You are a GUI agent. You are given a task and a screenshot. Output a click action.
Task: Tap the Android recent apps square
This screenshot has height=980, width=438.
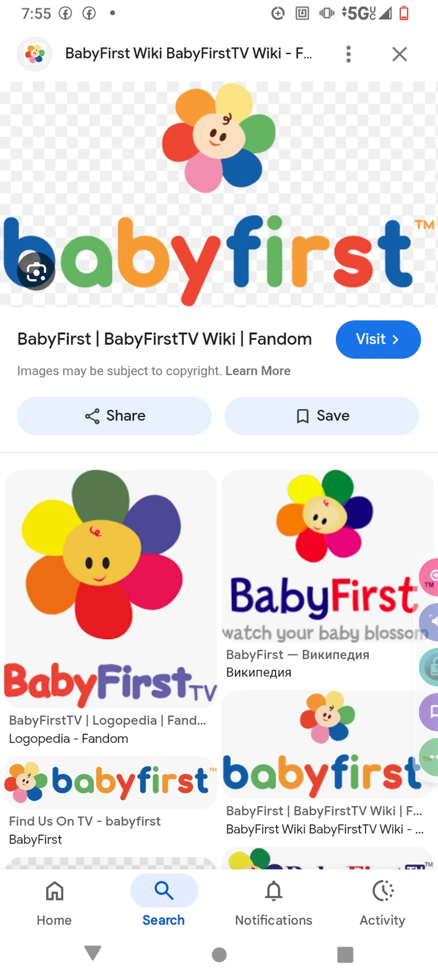345,954
